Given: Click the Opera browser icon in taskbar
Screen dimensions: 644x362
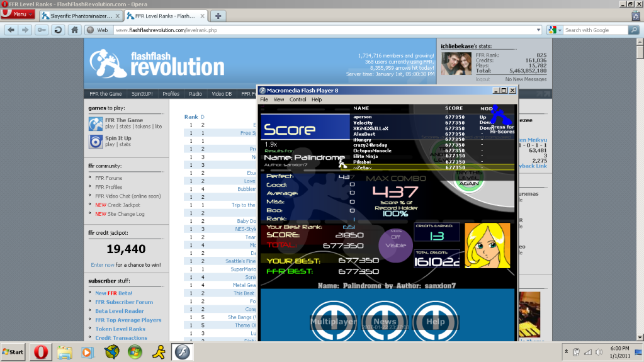Looking at the screenshot, I should click(x=43, y=351).
